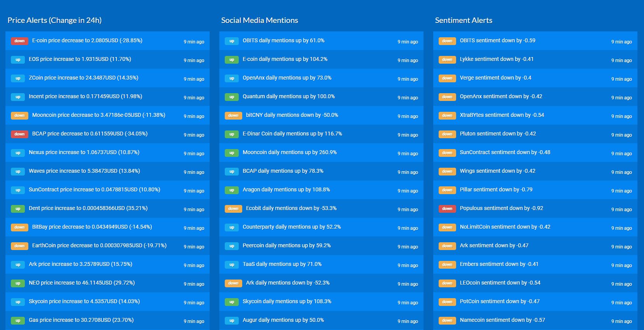Click the Social Media Mentions heading
Image resolution: width=644 pixels, height=330 pixels.
point(260,21)
